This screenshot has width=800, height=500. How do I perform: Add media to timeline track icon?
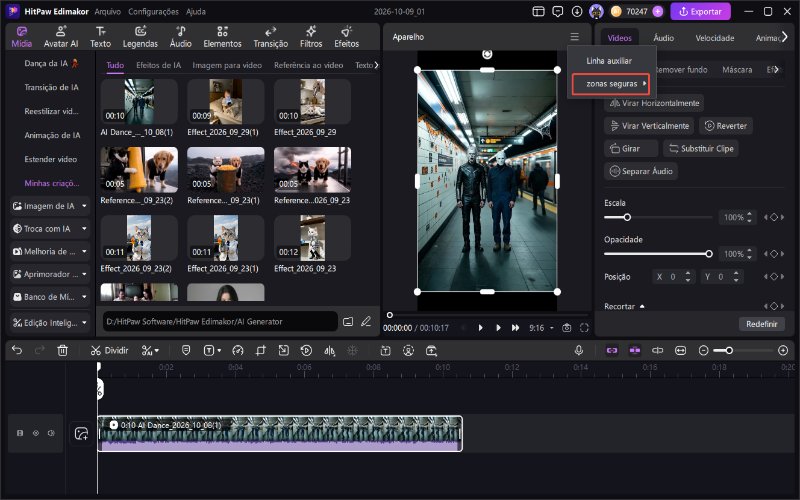click(x=81, y=433)
